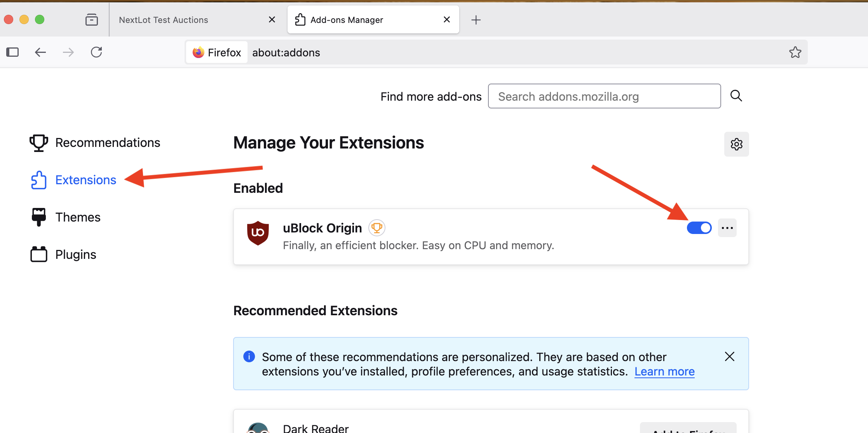Disable the uBlock Origin toggle switch
Viewport: 868px width, 433px height.
click(699, 228)
